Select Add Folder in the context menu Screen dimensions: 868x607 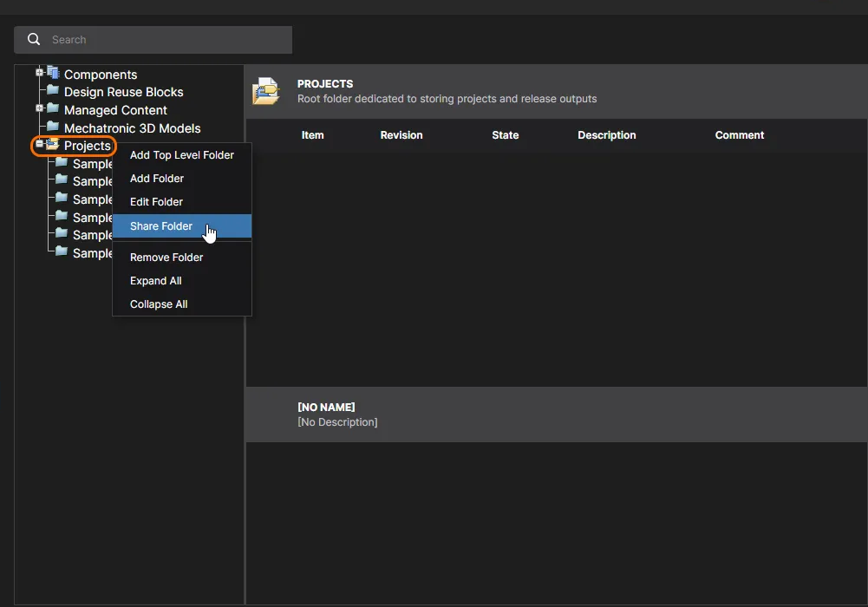(157, 179)
